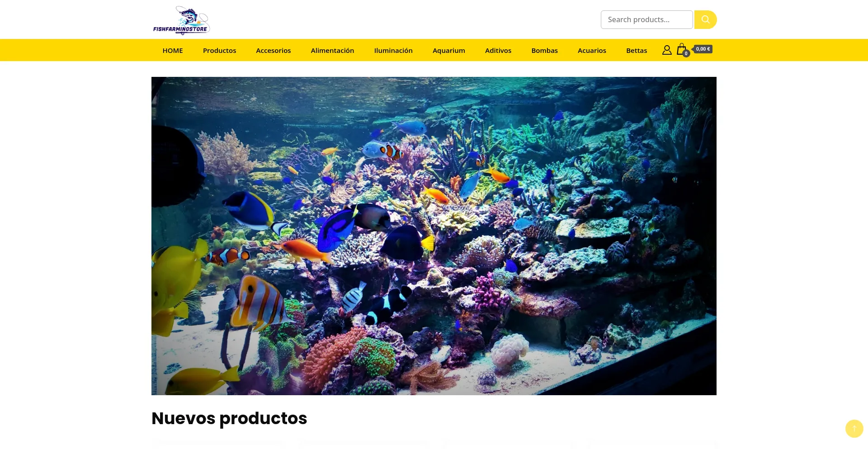Click the 0,00 € cart total label

coord(703,49)
